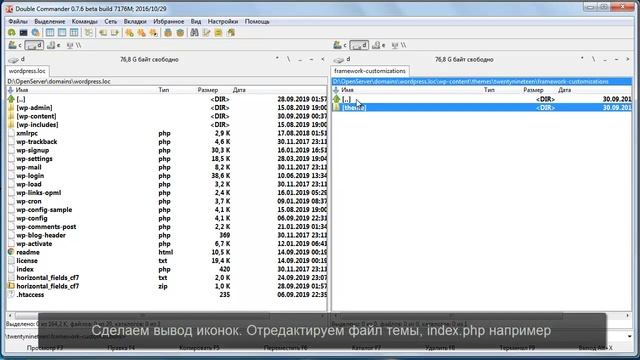The image size is (640, 360).
Task: Click the up-arrow icon of the right panel [..] row
Action: (336, 99)
